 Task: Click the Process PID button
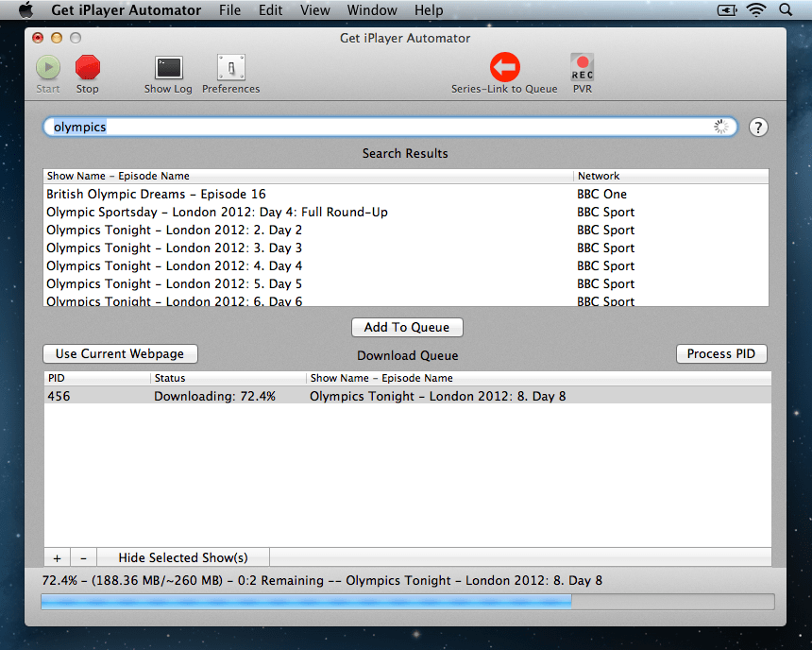click(721, 353)
